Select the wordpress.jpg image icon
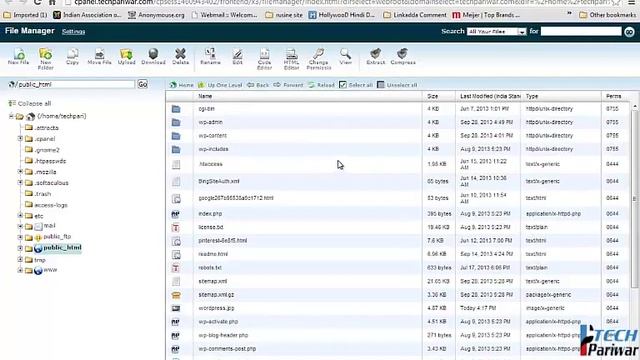 click(176, 308)
